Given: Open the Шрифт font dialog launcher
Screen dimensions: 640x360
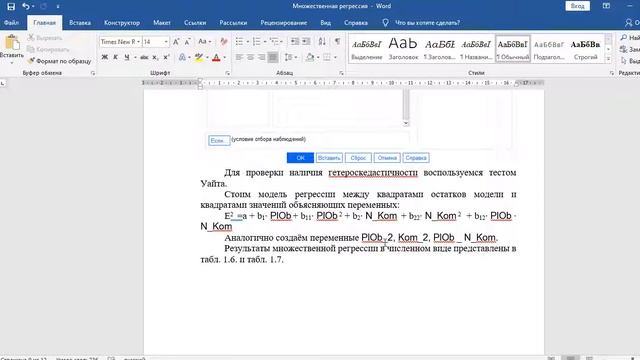Looking at the screenshot, I should [227, 73].
